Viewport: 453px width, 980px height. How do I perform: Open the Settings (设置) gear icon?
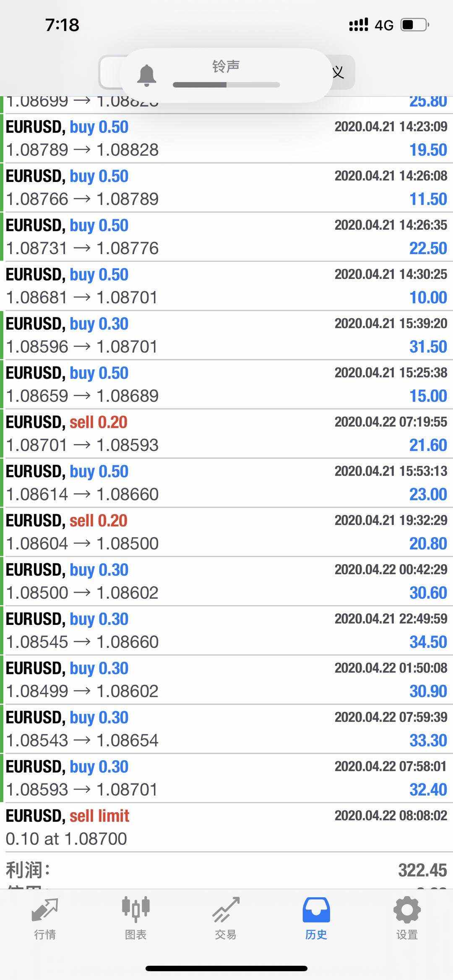coord(406,910)
